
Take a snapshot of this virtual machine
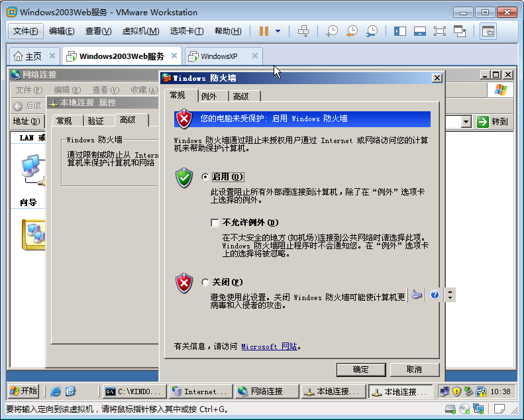pos(331,31)
